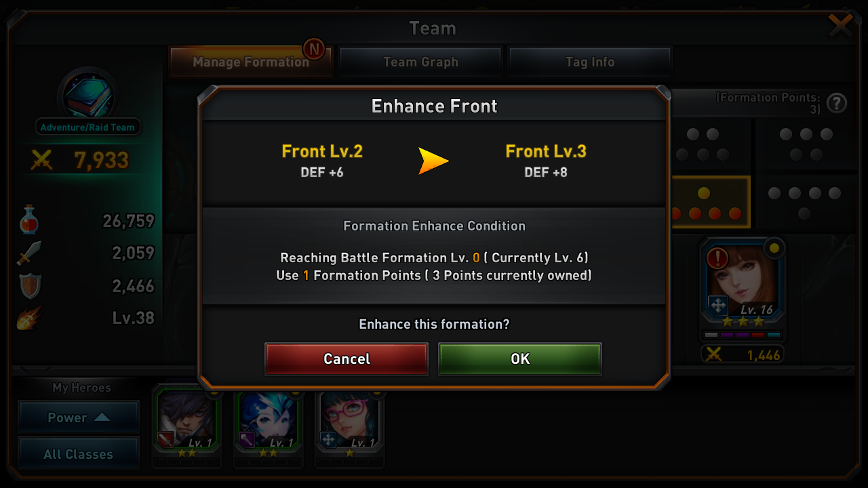Select the Adventure/Raid Team book icon

click(x=87, y=97)
